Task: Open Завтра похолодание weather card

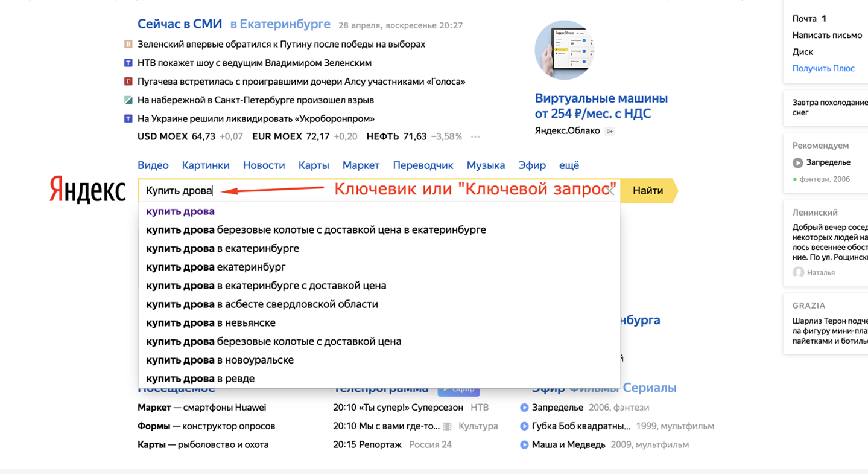Action: [826, 108]
